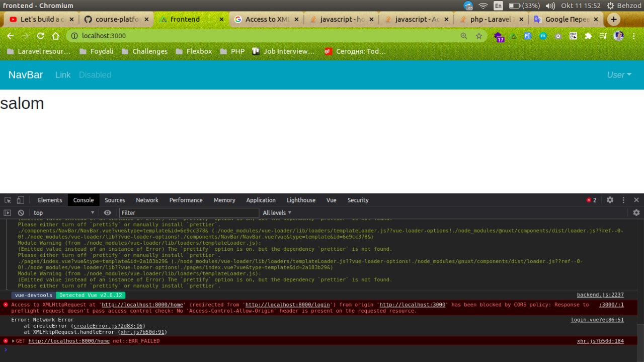Open the Chromium three-dot menu
This screenshot has width=644, height=362.
tap(633, 36)
